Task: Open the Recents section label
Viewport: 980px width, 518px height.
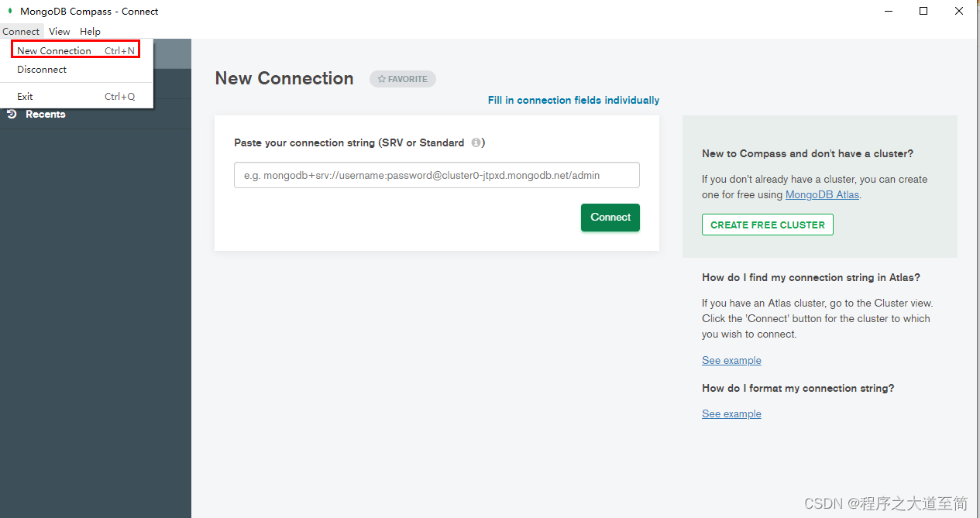Action: click(x=46, y=115)
